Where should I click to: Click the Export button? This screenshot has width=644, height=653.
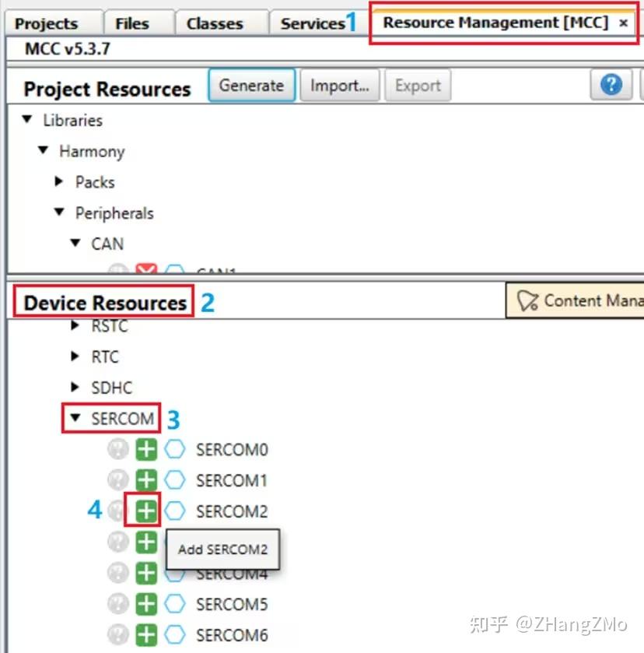pos(418,86)
